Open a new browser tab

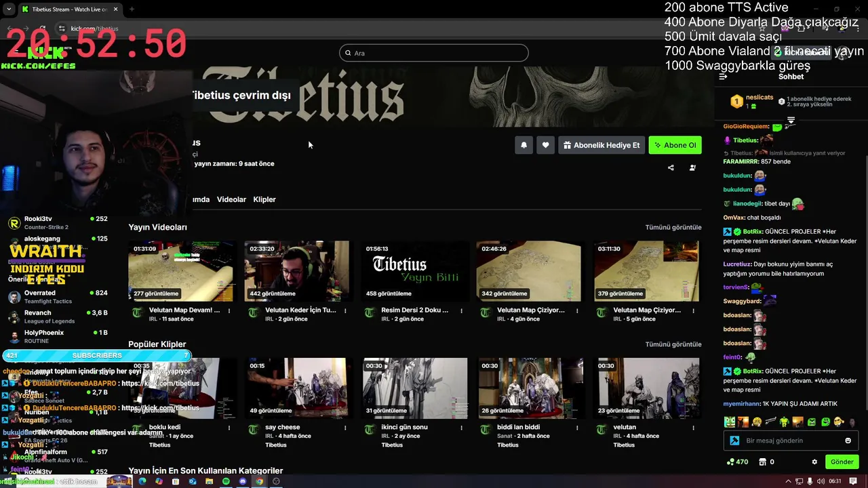(132, 9)
